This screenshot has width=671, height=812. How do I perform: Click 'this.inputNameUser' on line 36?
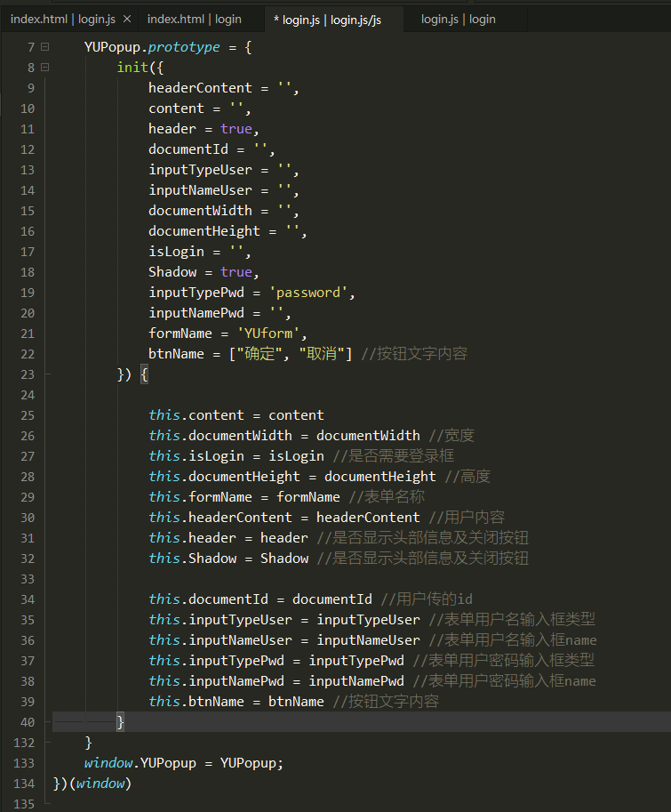(220, 640)
